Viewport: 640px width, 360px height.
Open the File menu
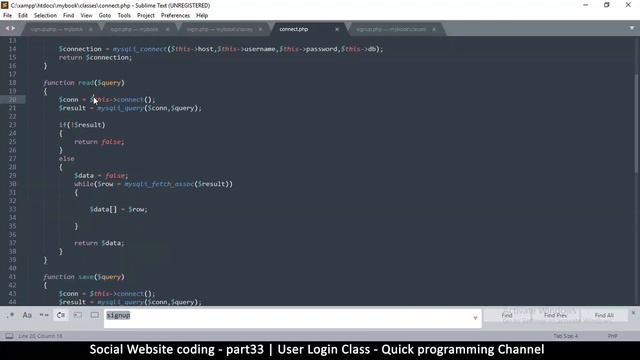[7, 16]
